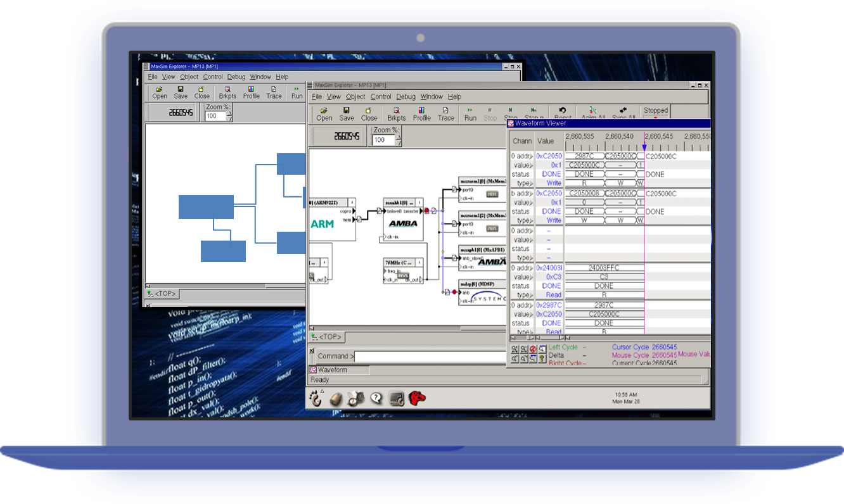Click the Command input field
This screenshot has height=504, width=844.
coord(431,356)
